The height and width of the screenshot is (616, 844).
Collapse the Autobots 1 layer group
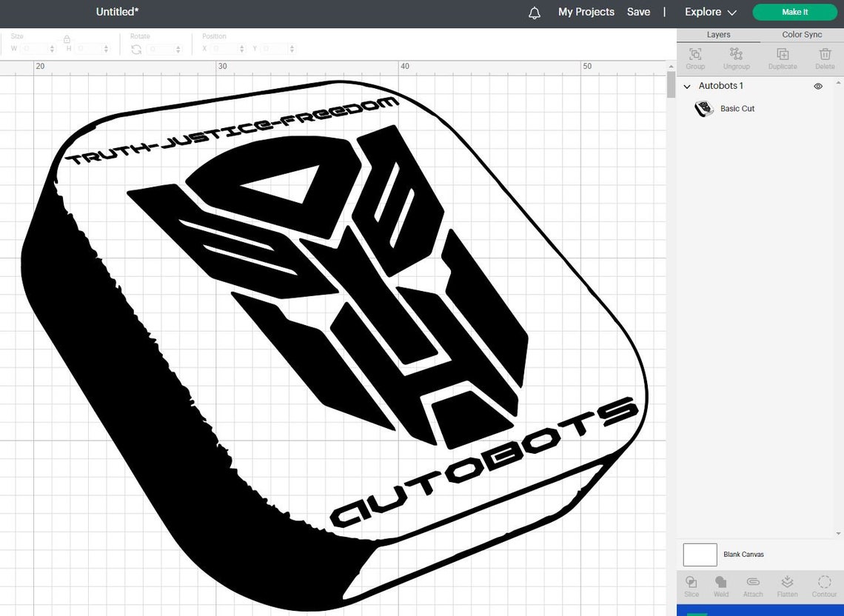[x=686, y=86]
